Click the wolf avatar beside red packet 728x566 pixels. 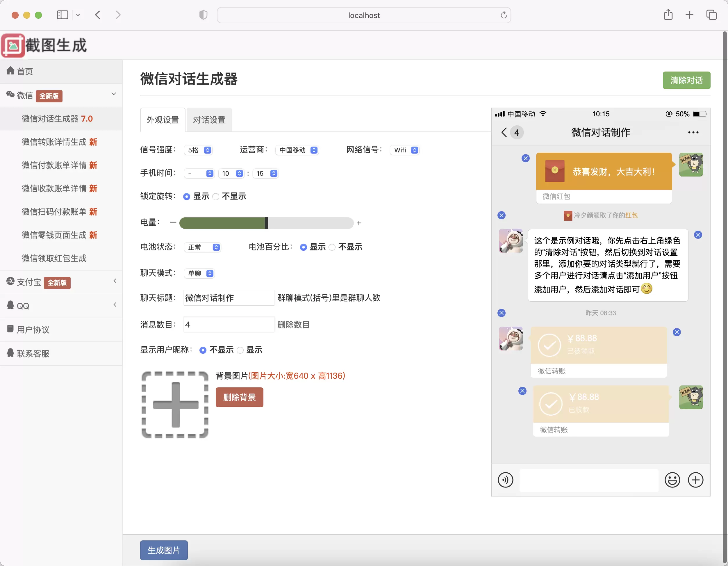coord(691,165)
